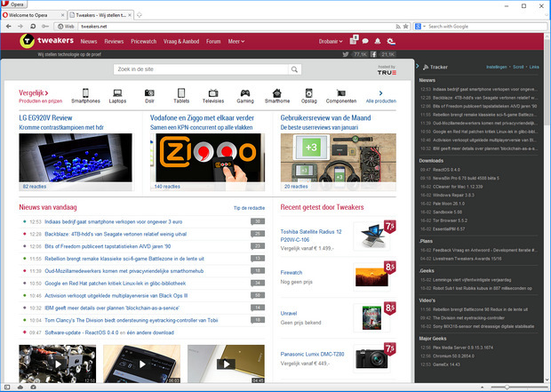This screenshot has height=392, width=551.
Task: Switch to the Welcome to Opera tab
Action: [x=28, y=15]
